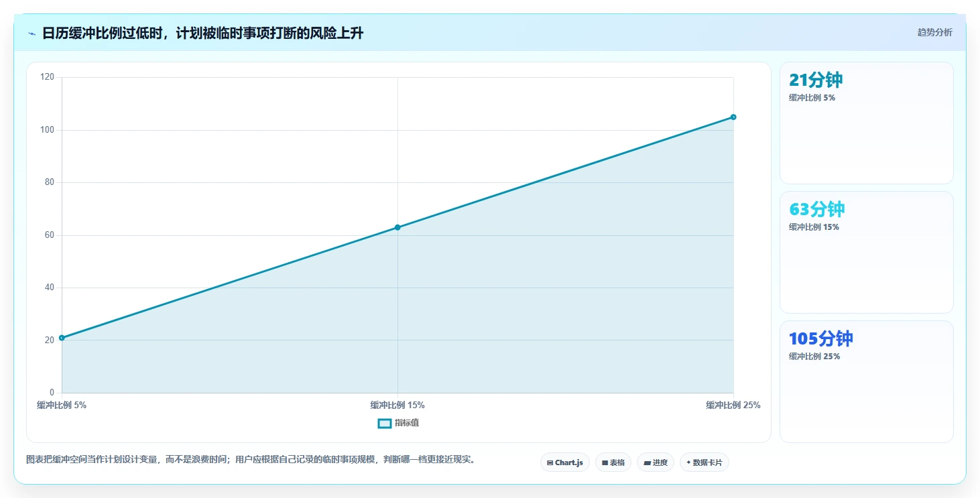
Task: Click the footnote text starting 图表把缓冲空间
Action: (251, 460)
